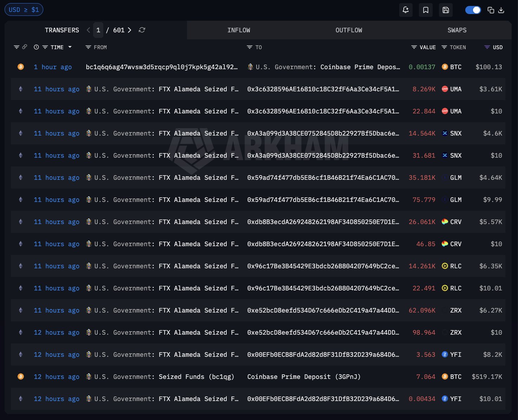
Task: Open the 0x00EFb0ECB8 recipient on the 3.563 YFI row
Action: [x=323, y=355]
